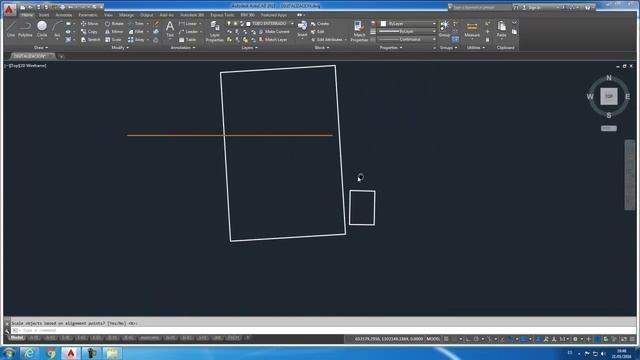Viewport: 640px width, 360px height.
Task: Activate the Copy command in Modify
Action: (x=89, y=32)
